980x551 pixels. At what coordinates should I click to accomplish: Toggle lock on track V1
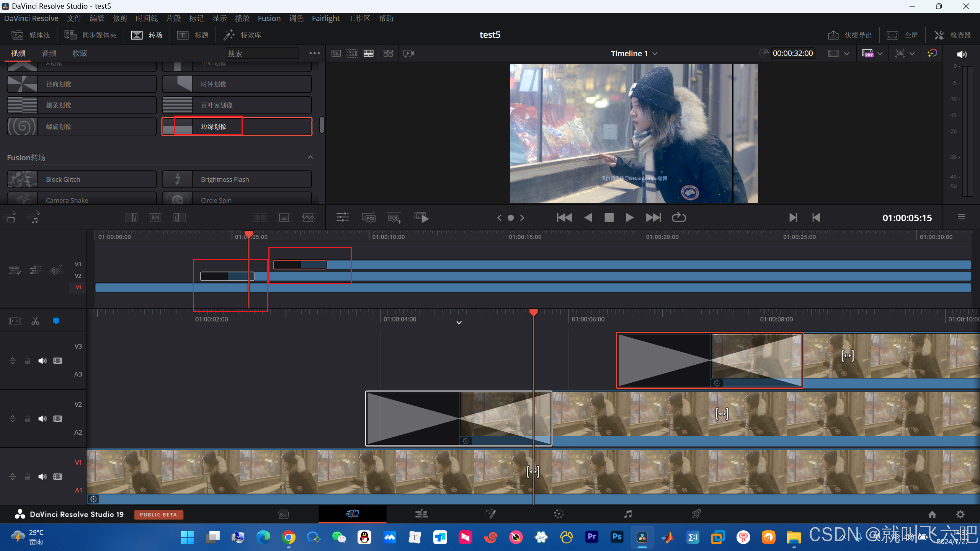pyautogui.click(x=28, y=477)
